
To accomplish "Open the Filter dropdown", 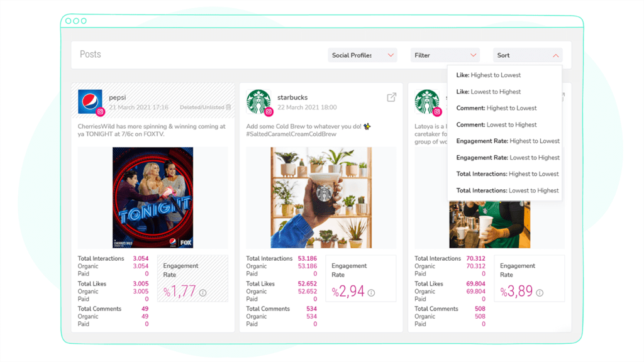I will [445, 55].
